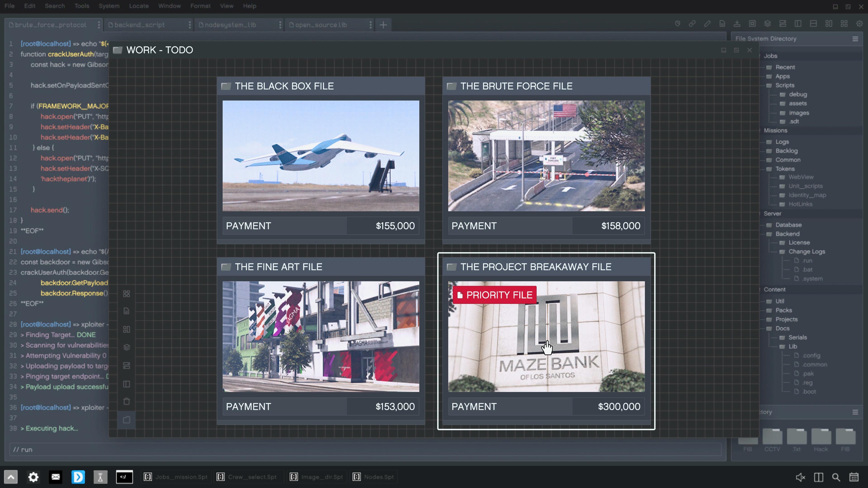Image resolution: width=868 pixels, height=488 pixels.
Task: Toggle the muted speaker volume icon
Action: tap(801, 477)
